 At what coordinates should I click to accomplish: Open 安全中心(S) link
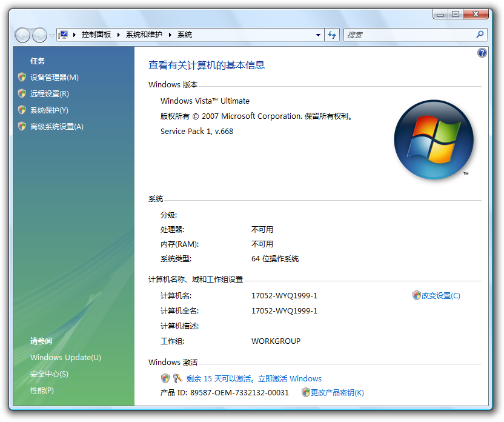click(49, 373)
